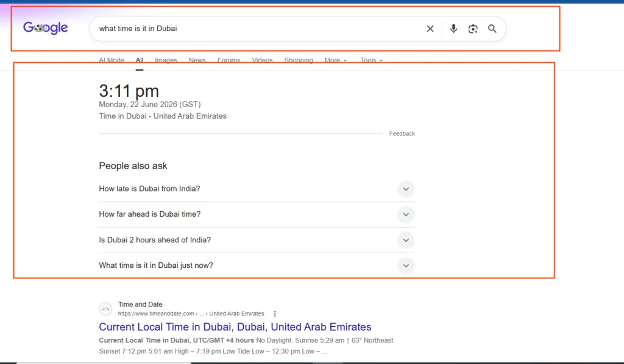Screen dimensions: 624x364
Task: Expand 'What time is it in Dubai just now?' chevron
Action: (x=406, y=266)
